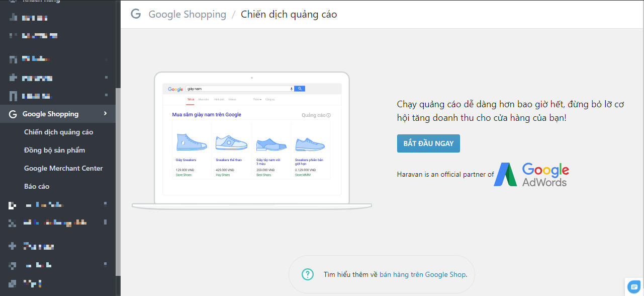Image resolution: width=644 pixels, height=296 pixels.
Task: Go to Google Merchant Center menu item
Action: (x=63, y=169)
